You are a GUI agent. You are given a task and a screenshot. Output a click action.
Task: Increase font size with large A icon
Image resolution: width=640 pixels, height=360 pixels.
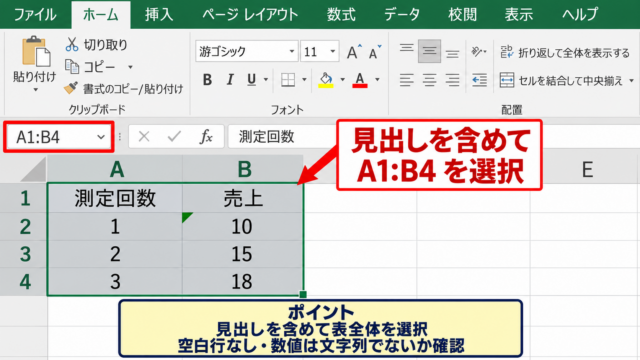[353, 52]
